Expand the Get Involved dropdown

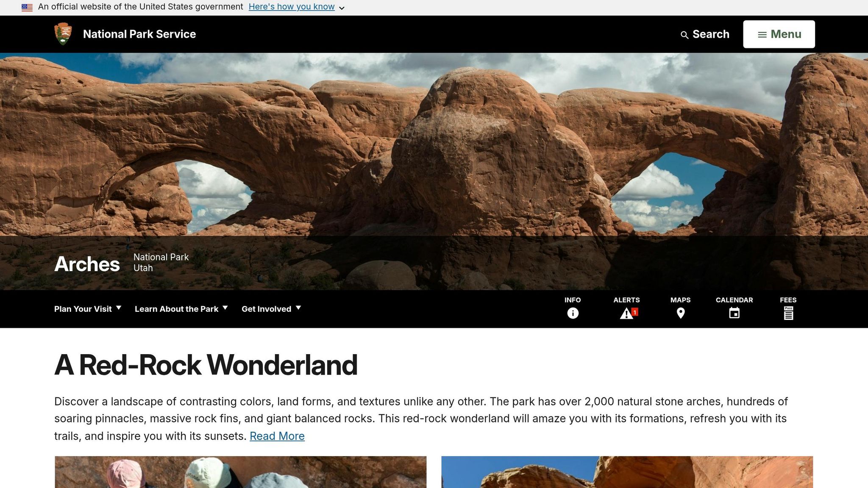(x=271, y=309)
